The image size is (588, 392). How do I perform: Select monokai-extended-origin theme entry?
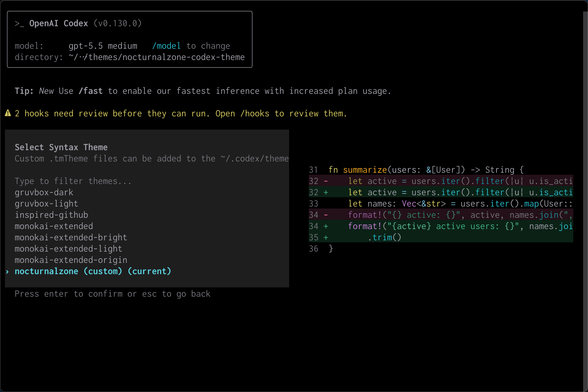click(x=71, y=260)
